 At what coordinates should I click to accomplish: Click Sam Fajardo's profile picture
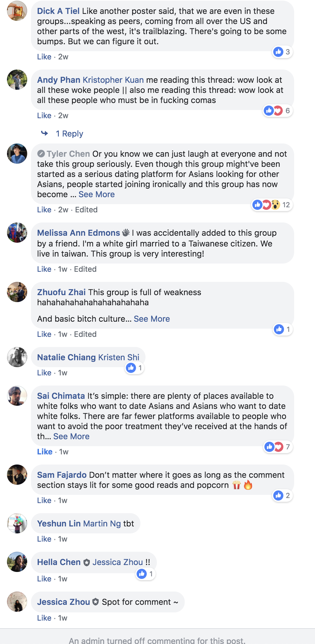tap(17, 475)
